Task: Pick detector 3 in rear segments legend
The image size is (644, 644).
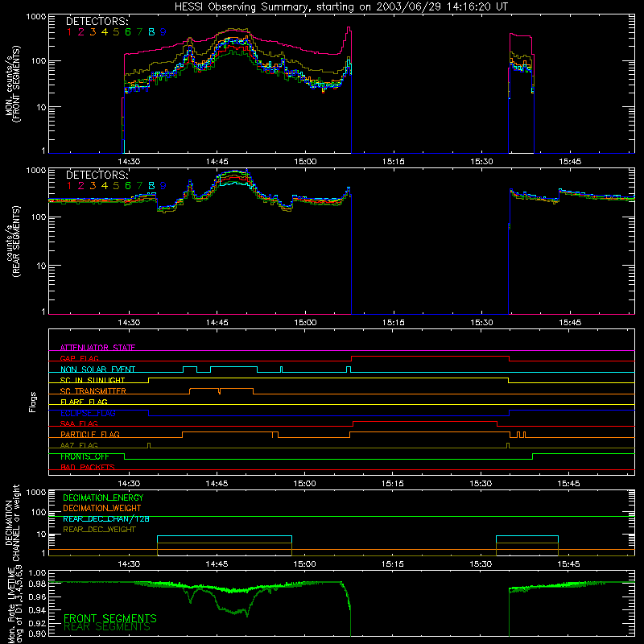Action: click(93, 186)
